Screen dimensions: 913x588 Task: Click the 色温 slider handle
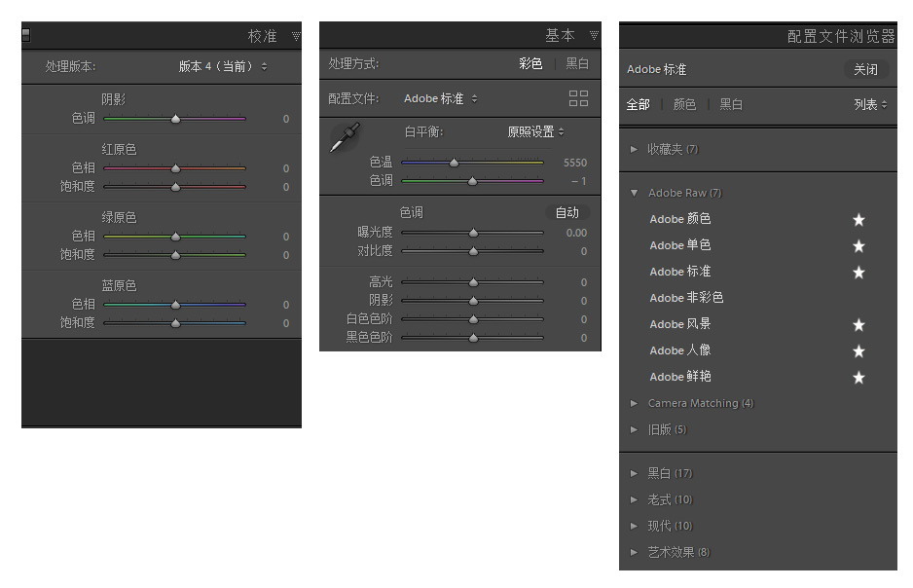(x=454, y=163)
